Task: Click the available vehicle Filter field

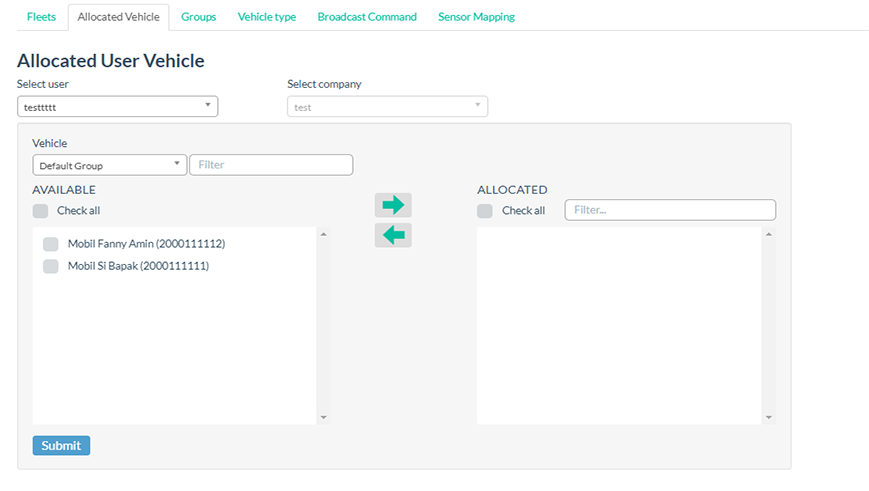Action: click(x=271, y=165)
